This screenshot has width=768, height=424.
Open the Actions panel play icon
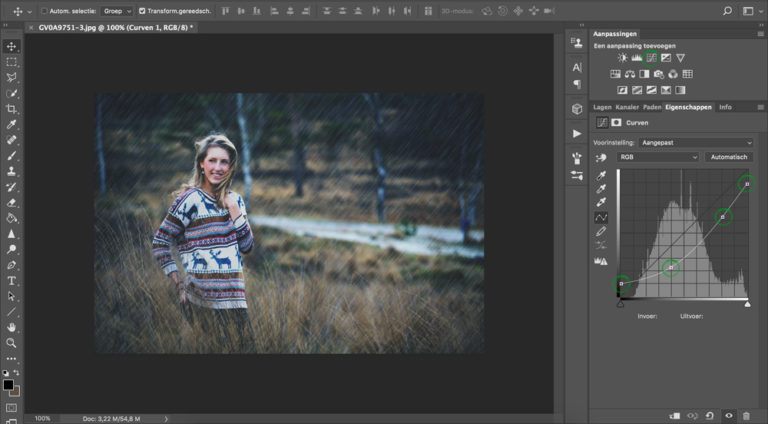(x=577, y=134)
